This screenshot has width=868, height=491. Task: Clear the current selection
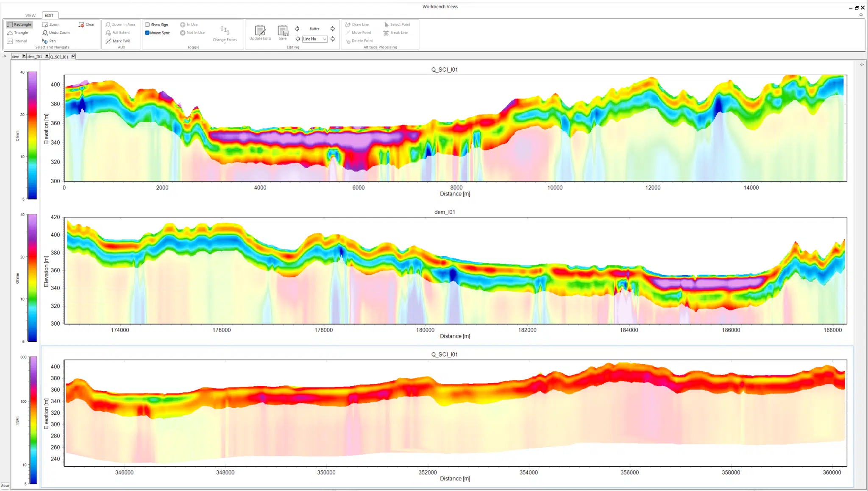click(x=86, y=25)
